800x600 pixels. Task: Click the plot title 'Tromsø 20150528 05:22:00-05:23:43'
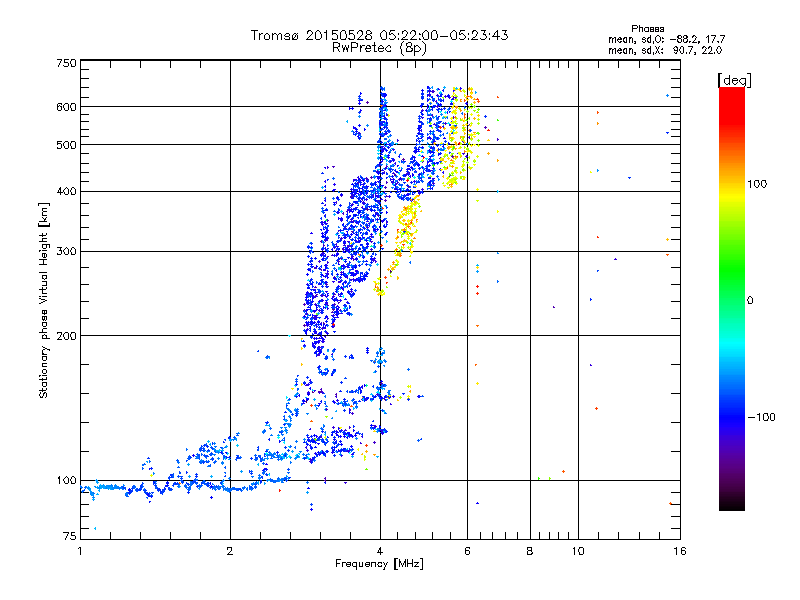[x=379, y=35]
